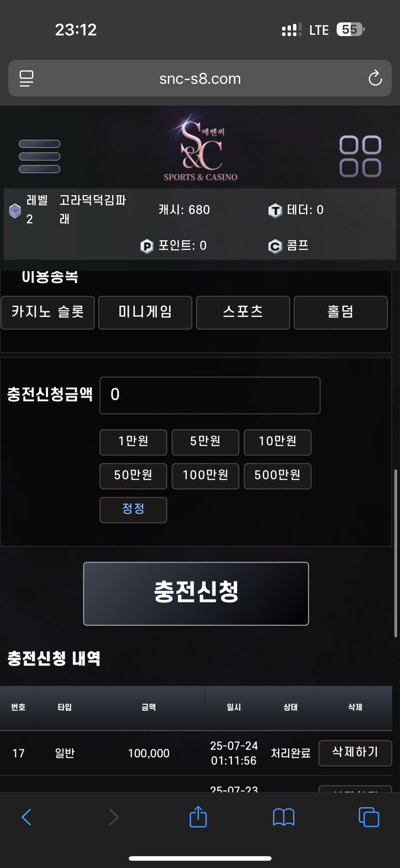Reload the page in Safari

click(375, 78)
